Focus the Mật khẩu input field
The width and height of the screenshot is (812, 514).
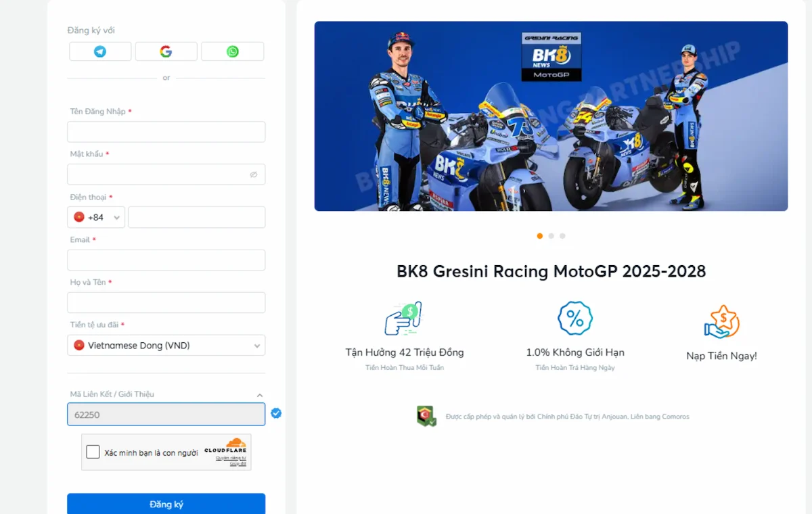(166, 174)
